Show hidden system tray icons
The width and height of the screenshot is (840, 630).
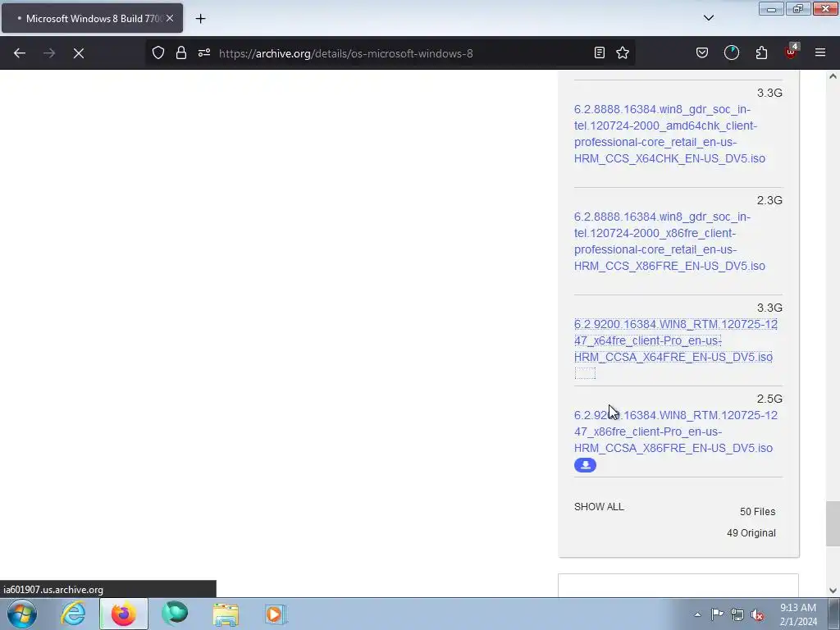(697, 614)
